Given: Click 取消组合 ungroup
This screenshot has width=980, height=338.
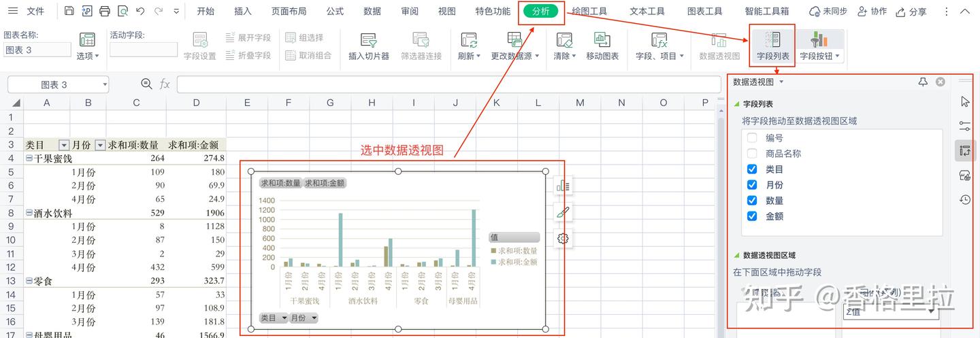Looking at the screenshot, I should pyautogui.click(x=308, y=56).
